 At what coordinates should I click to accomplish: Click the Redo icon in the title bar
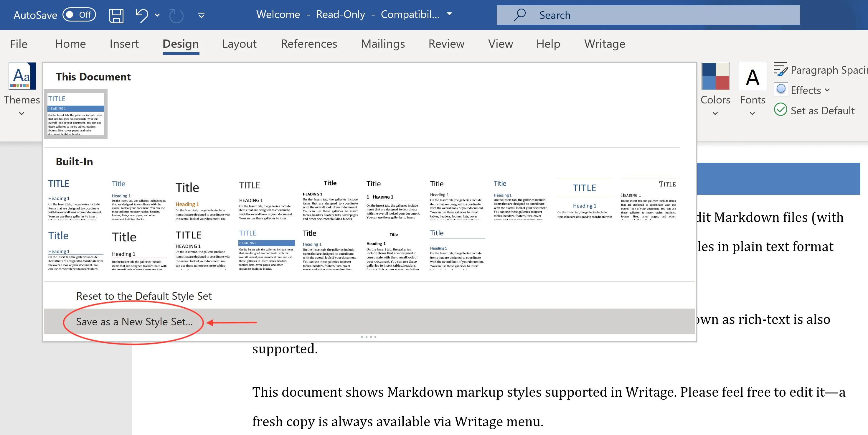[x=176, y=16]
